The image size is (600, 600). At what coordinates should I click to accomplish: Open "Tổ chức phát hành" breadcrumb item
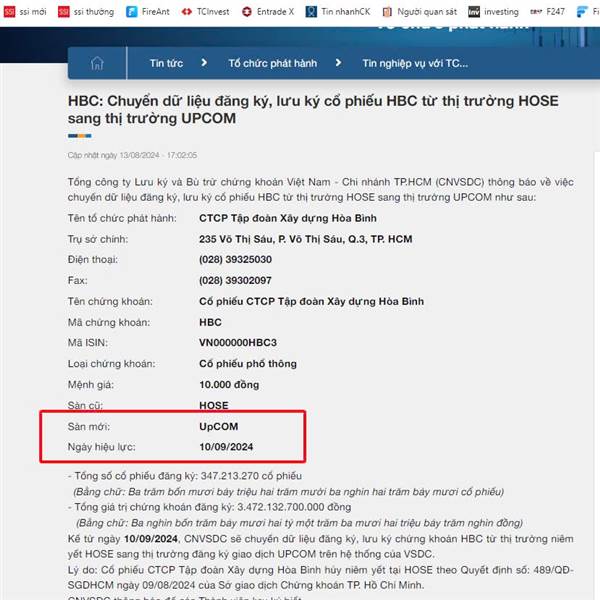[272, 63]
